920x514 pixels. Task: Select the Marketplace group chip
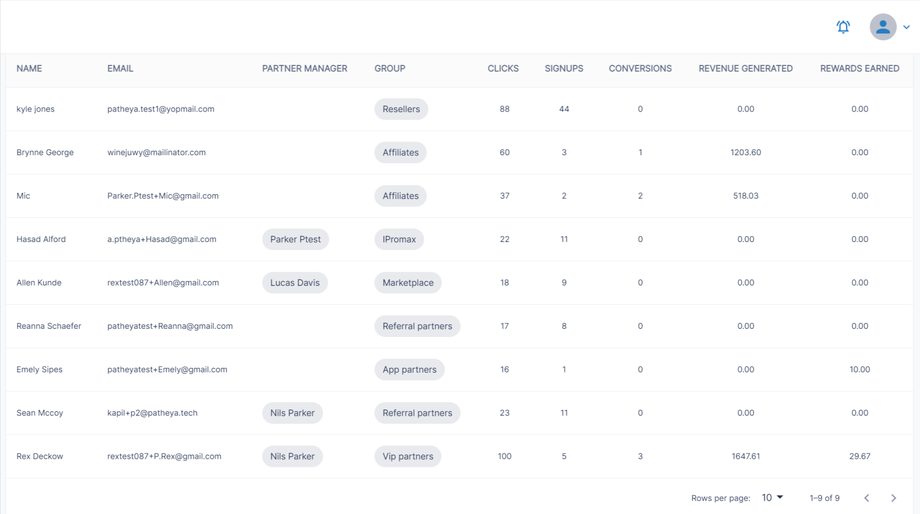click(x=408, y=283)
